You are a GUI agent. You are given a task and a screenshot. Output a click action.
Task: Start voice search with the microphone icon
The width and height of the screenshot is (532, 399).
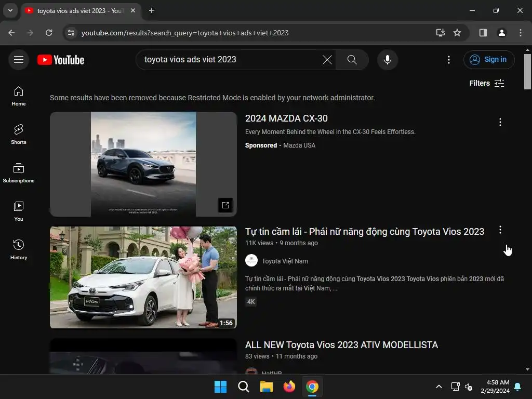388,60
